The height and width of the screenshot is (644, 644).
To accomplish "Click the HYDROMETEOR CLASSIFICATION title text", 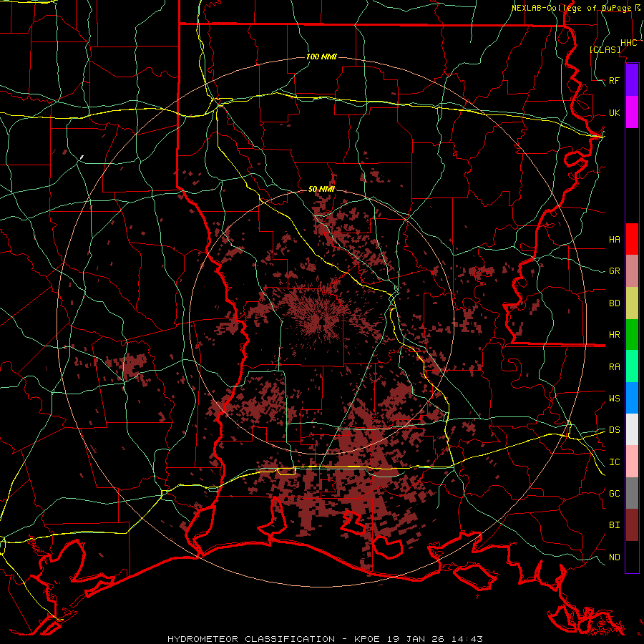I will coord(251,639).
